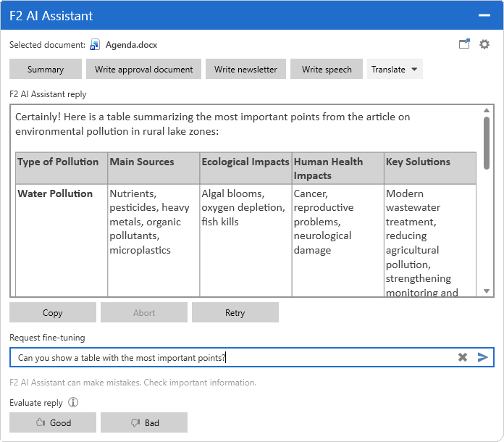Click the cell starting Modern wastewater treatment
The height and width of the screenshot is (442, 504).
(x=430, y=240)
